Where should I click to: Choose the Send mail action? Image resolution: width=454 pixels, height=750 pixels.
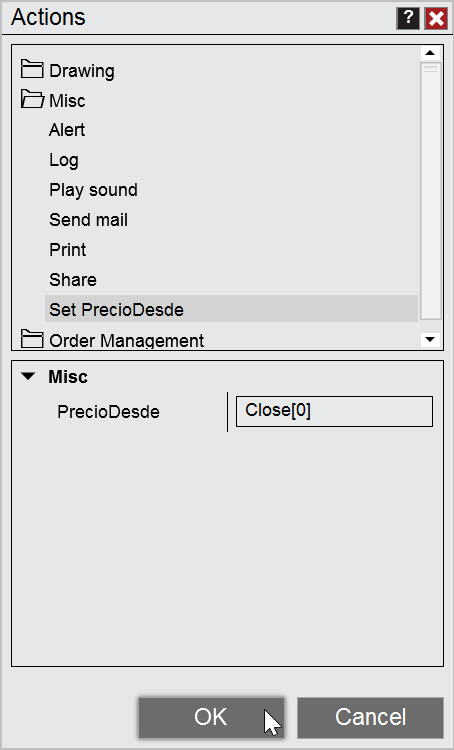coord(89,220)
